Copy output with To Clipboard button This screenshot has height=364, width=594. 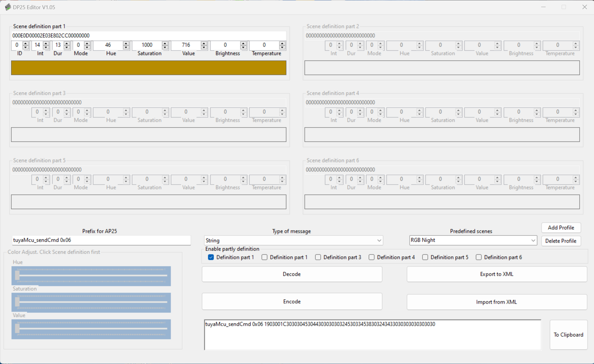568,335
